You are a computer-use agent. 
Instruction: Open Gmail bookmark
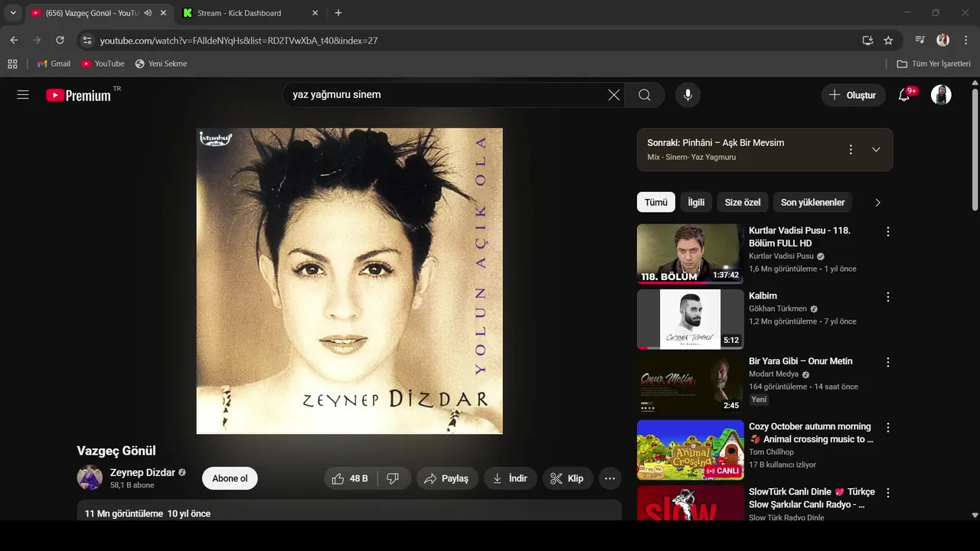coord(54,64)
